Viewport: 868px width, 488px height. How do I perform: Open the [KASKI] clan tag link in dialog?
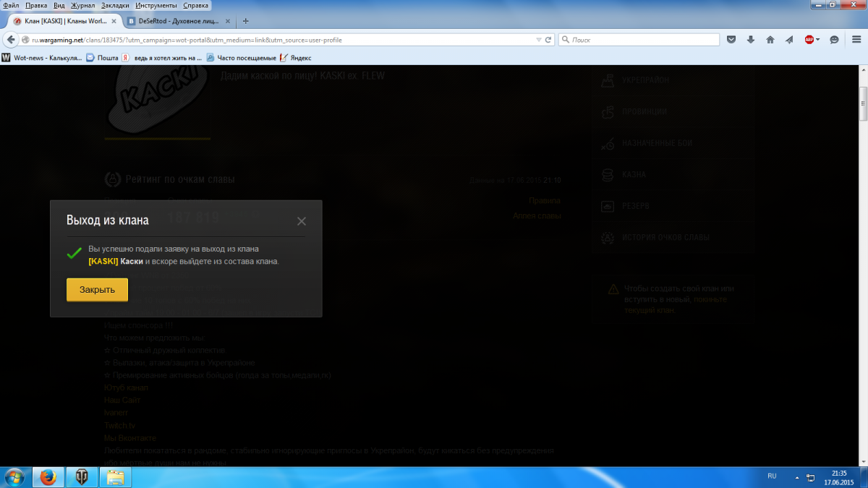[x=103, y=261]
